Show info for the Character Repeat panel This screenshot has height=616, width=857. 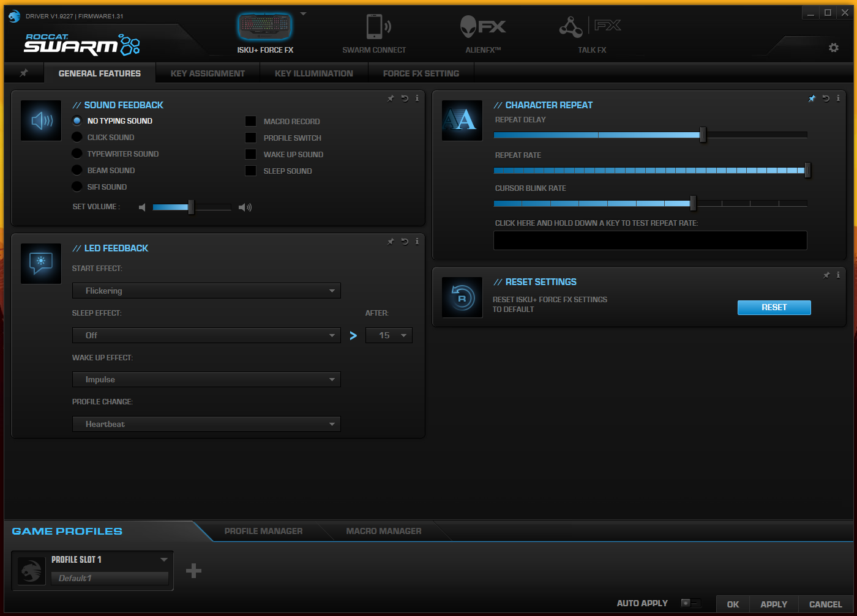point(839,98)
